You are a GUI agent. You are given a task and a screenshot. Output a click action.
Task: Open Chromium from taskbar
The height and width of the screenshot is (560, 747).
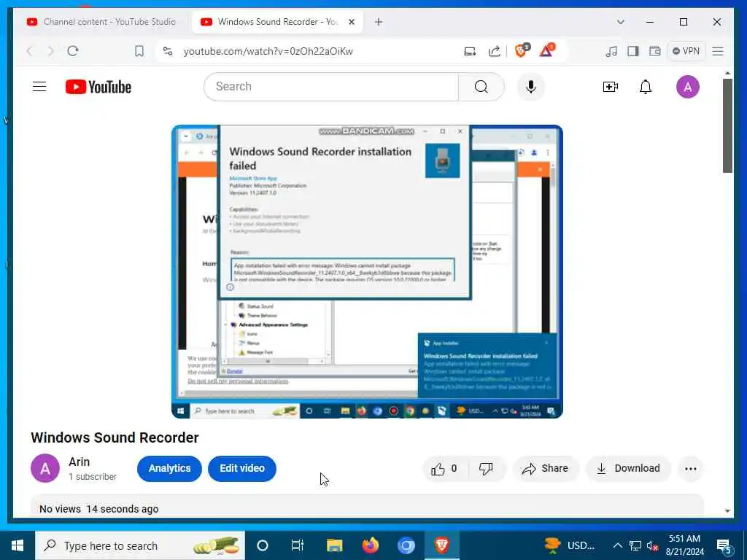point(406,545)
